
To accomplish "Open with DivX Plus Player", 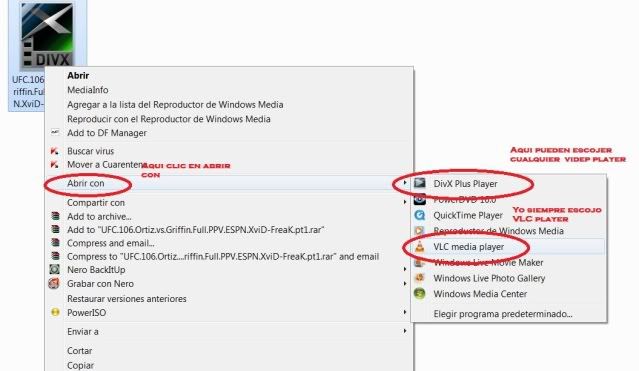I will pyautogui.click(x=465, y=184).
